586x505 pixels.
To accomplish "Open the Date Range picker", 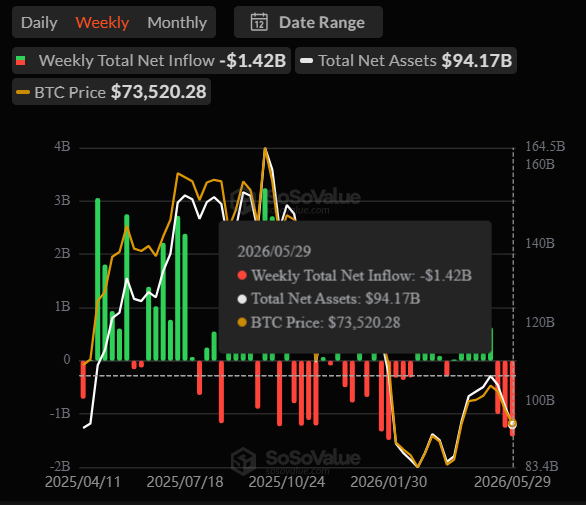I will click(308, 22).
